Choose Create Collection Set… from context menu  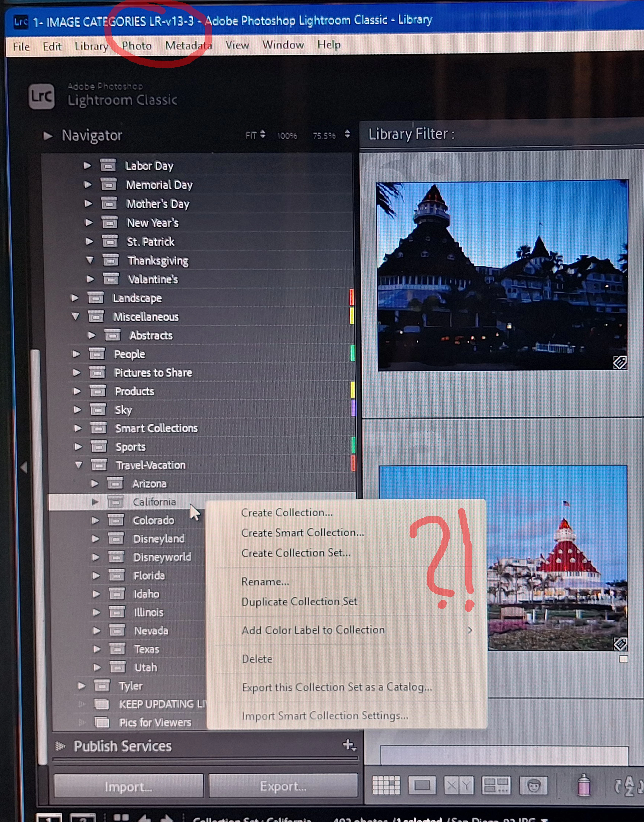coord(296,553)
